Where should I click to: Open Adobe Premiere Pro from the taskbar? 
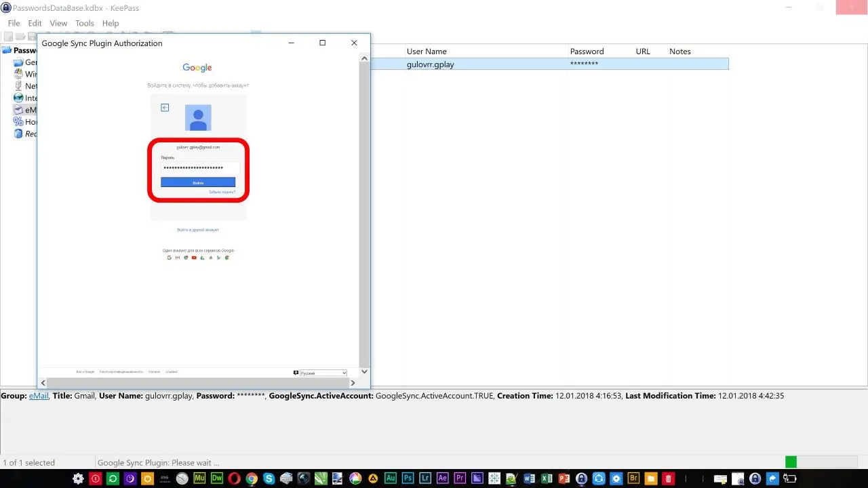pyautogui.click(x=460, y=479)
